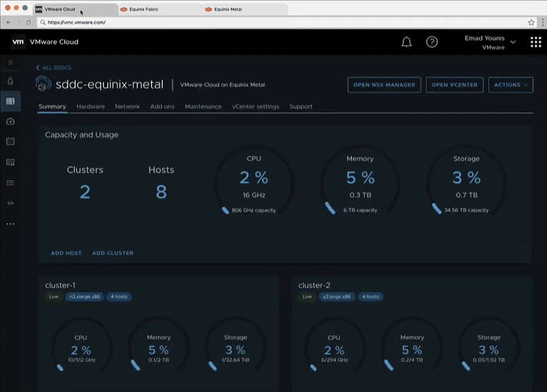Click the SDDC cloud icon beside title
The image size is (547, 392).
tap(43, 84)
